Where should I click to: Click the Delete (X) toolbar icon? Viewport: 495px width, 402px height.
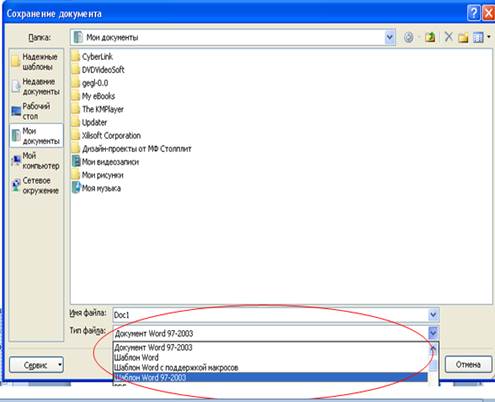(x=449, y=37)
